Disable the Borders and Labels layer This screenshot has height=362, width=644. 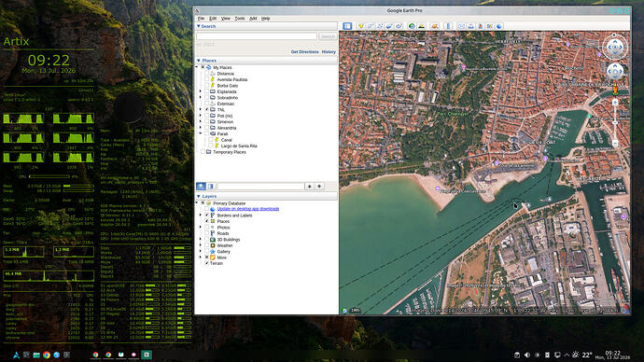pos(206,216)
